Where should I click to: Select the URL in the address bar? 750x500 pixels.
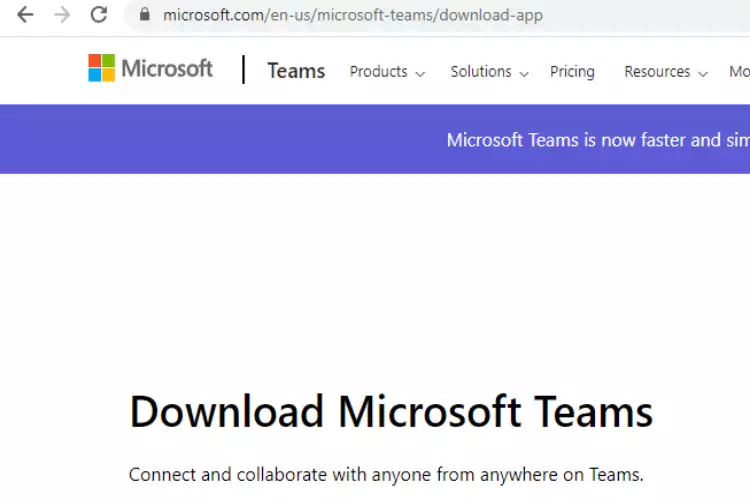click(353, 15)
